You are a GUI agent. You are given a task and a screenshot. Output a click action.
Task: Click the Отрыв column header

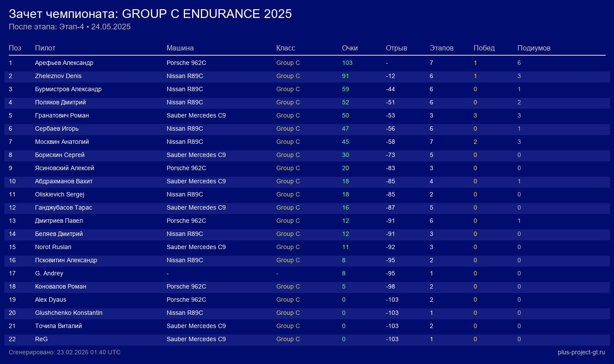pos(396,48)
